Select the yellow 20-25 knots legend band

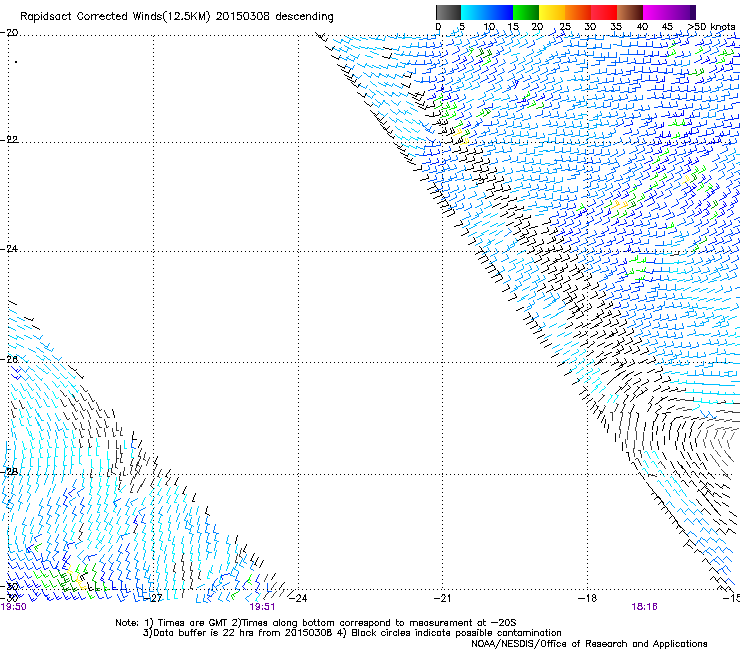[552, 12]
